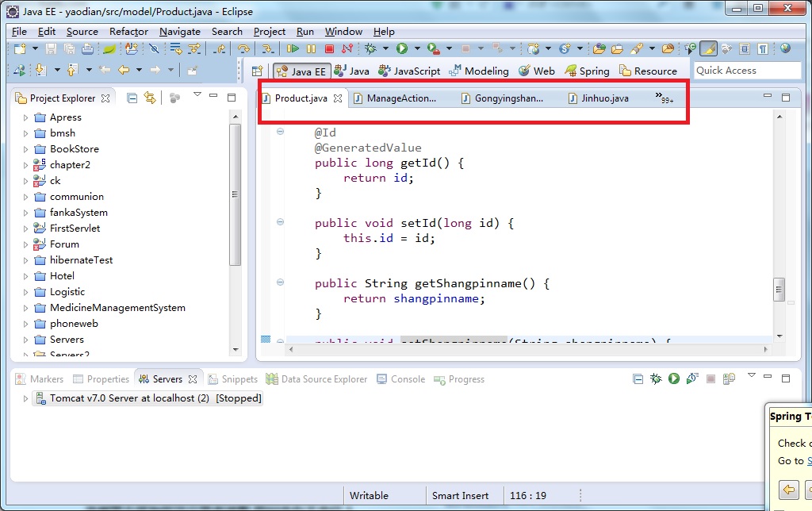This screenshot has width=812, height=511.
Task: Click the Debug bug icon in toolbar
Action: point(370,49)
